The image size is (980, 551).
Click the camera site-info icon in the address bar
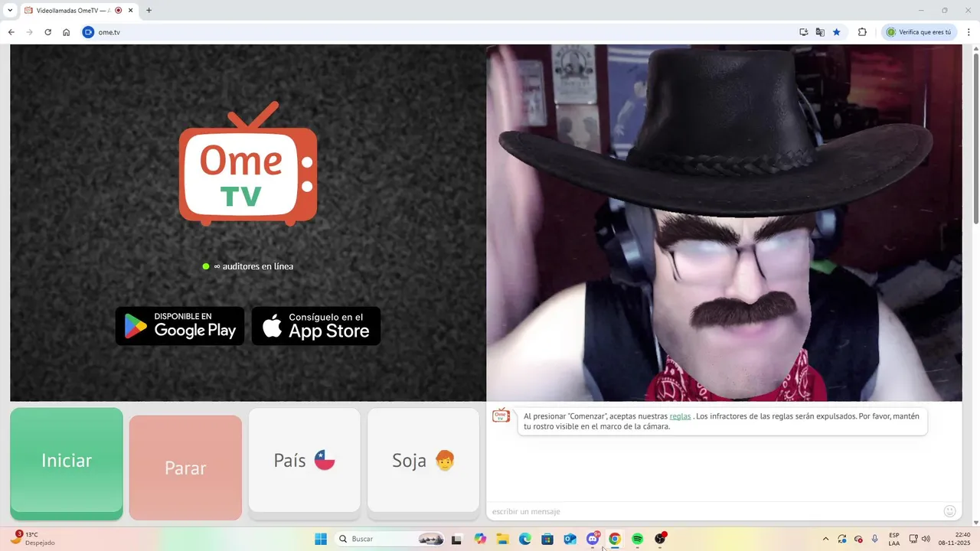coord(88,32)
